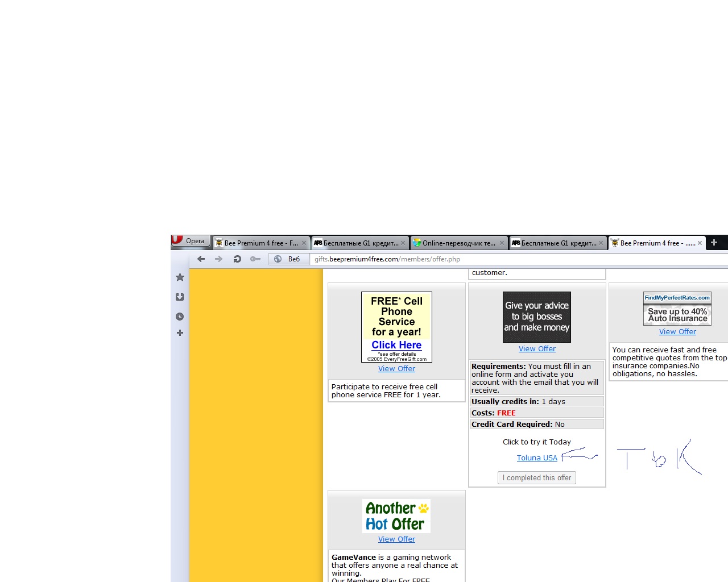Click View Offer under Give your advice
Screen dimensions: 728x582
pos(537,349)
